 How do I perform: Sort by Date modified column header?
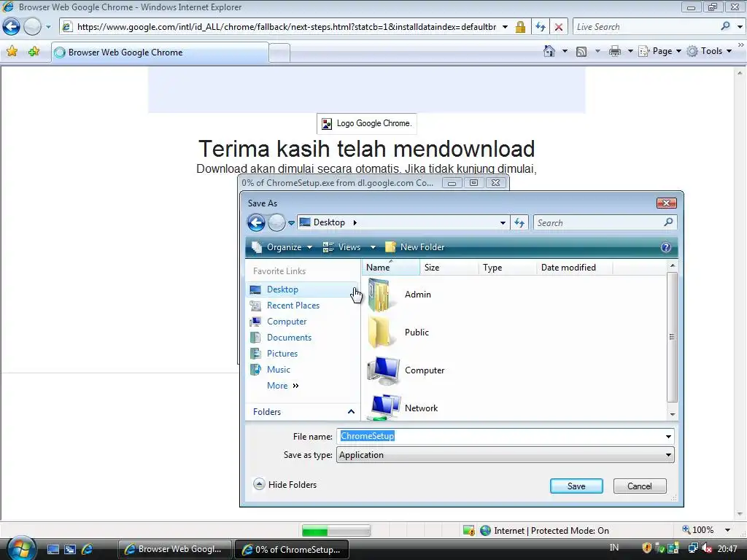(x=574, y=268)
